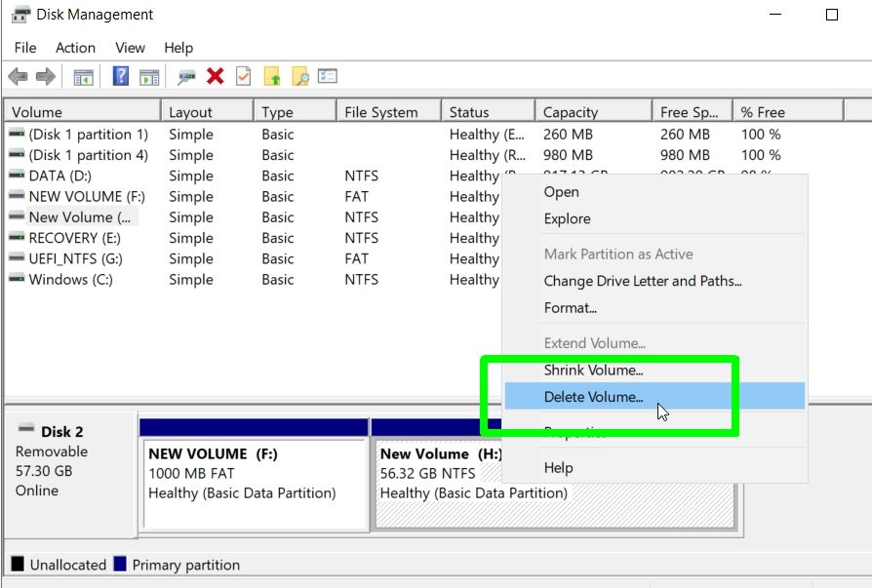872x588 pixels.
Task: Show/hide console tree toolbar icon
Action: (84, 77)
